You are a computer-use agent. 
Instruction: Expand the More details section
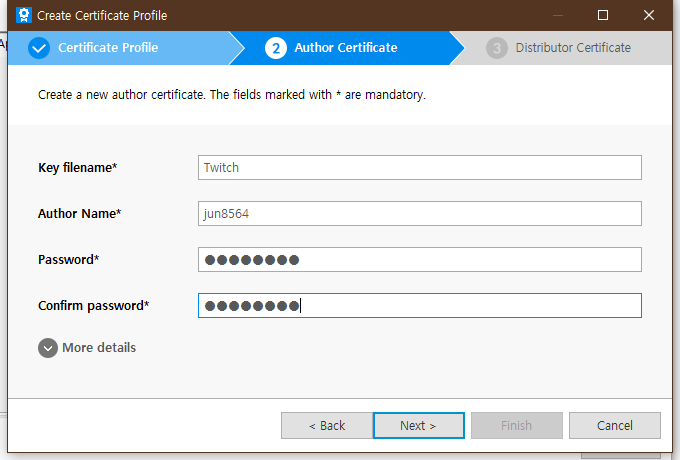point(48,348)
